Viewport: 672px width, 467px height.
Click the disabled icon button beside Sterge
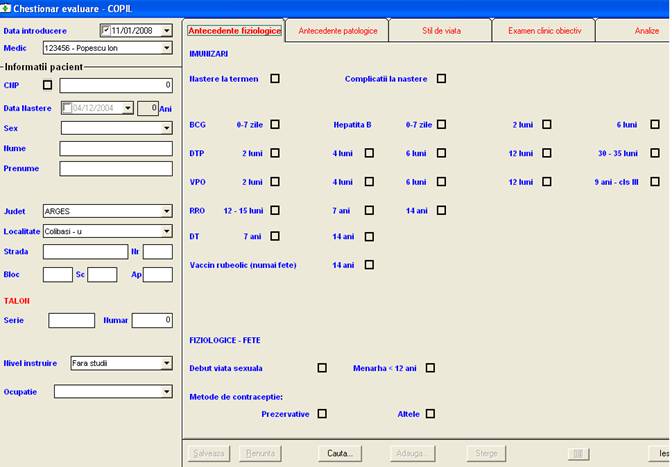577,453
